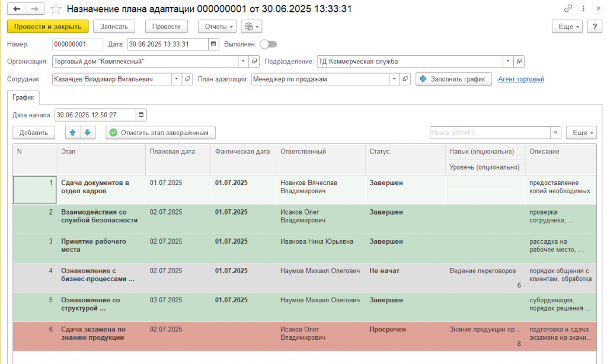This screenshot has width=607, height=364.
Task: Open the Еще menu beside the search field
Action: click(582, 133)
